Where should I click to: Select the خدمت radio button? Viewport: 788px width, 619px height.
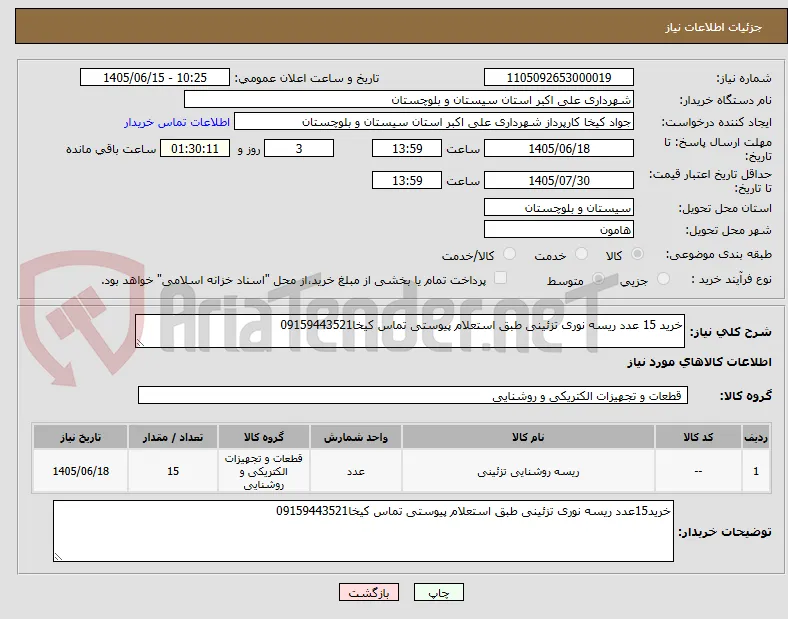click(581, 254)
